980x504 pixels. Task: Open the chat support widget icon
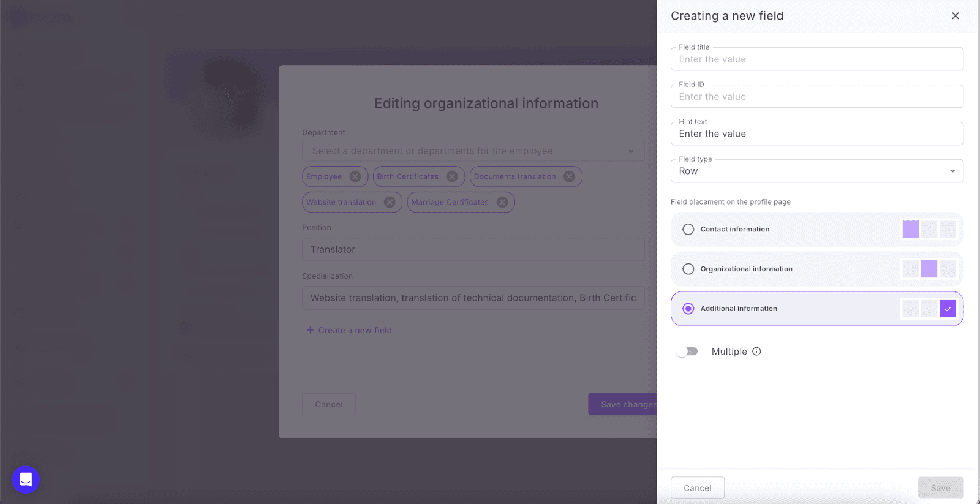[x=26, y=480]
